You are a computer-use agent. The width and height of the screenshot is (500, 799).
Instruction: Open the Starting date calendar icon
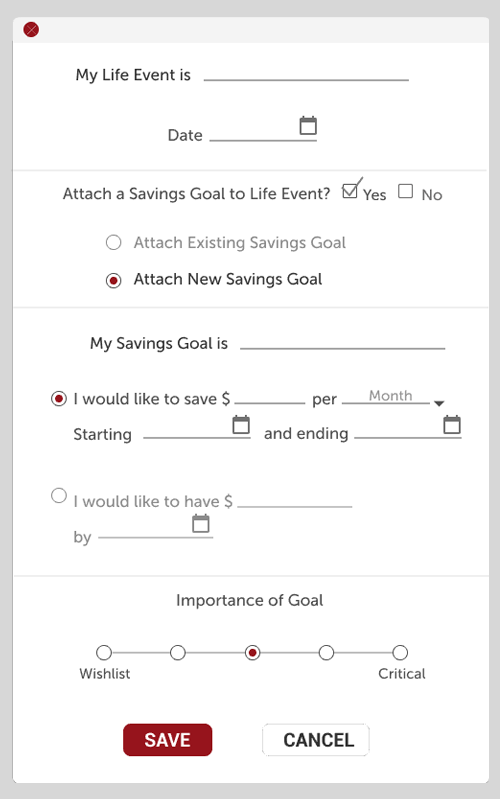tap(241, 424)
